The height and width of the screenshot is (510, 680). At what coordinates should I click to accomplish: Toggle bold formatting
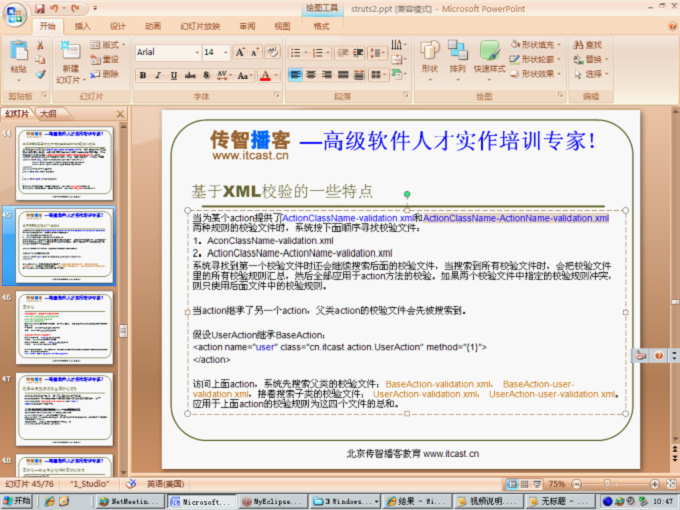coord(143,75)
